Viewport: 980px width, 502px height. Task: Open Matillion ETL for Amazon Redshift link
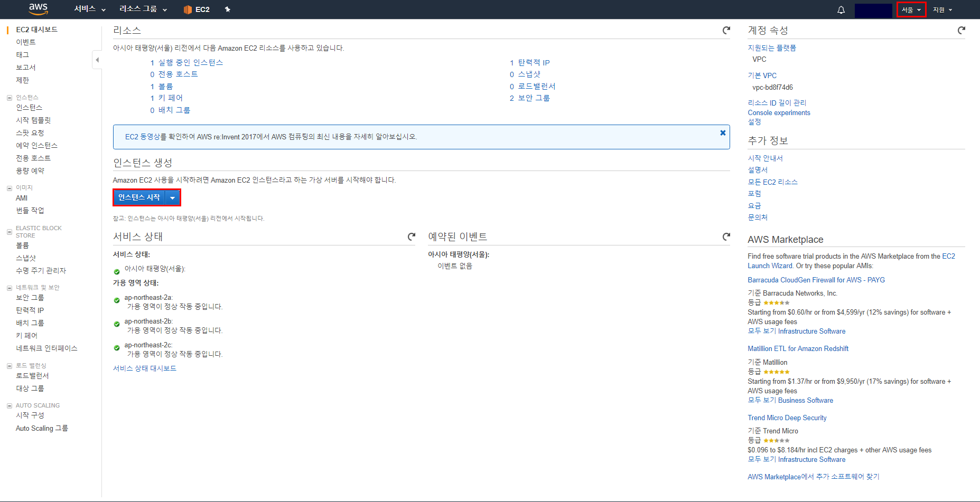click(x=798, y=349)
